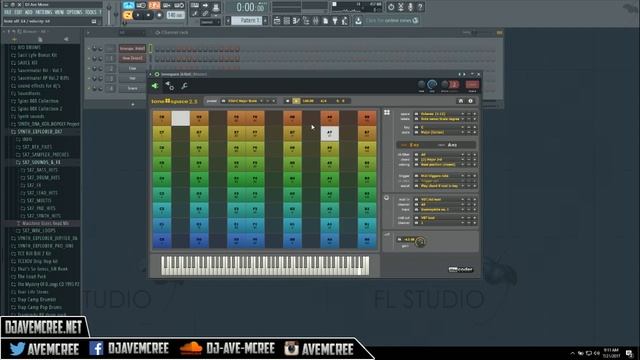Toggle Tonespace transport stop button
Image resolution: width=640 pixels, height=360 pixels.
point(287,101)
